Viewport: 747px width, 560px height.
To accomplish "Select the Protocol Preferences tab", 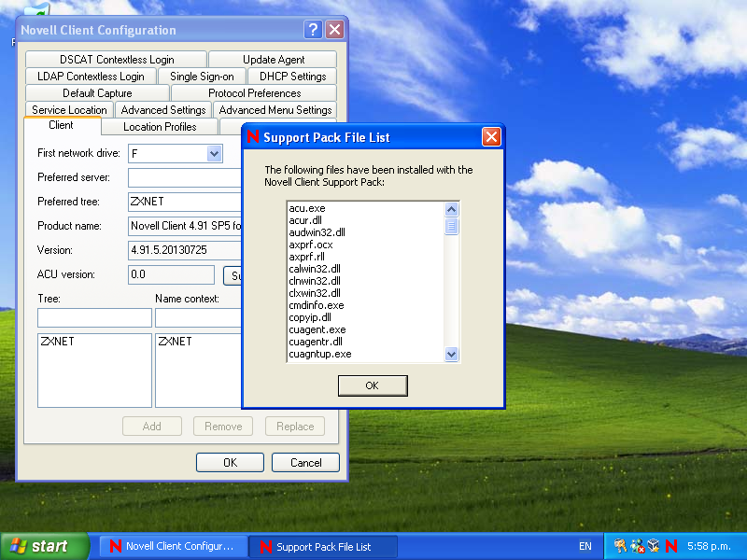I will click(254, 92).
